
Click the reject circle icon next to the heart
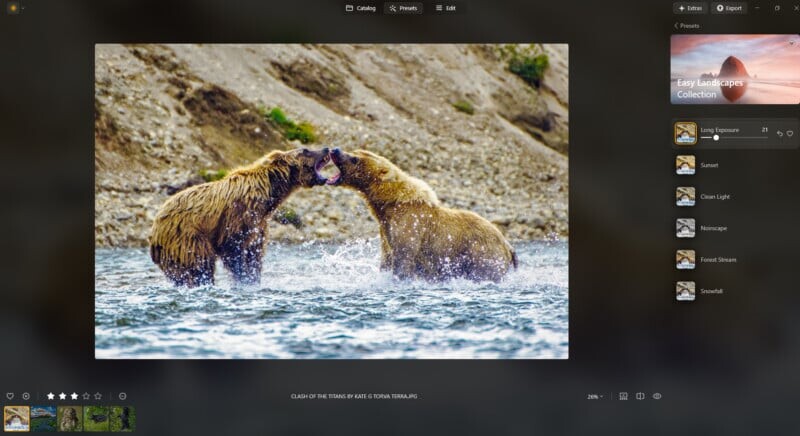(26, 396)
